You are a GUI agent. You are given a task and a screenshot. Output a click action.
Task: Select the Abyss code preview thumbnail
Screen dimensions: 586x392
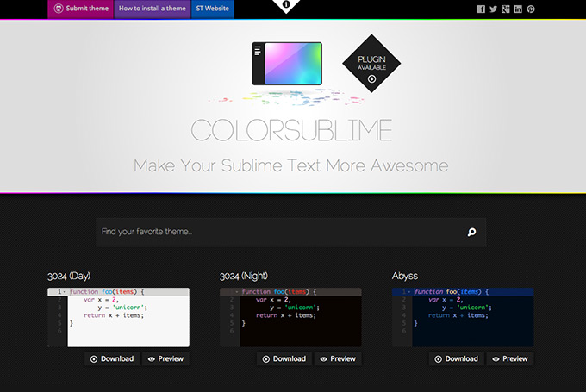point(463,317)
